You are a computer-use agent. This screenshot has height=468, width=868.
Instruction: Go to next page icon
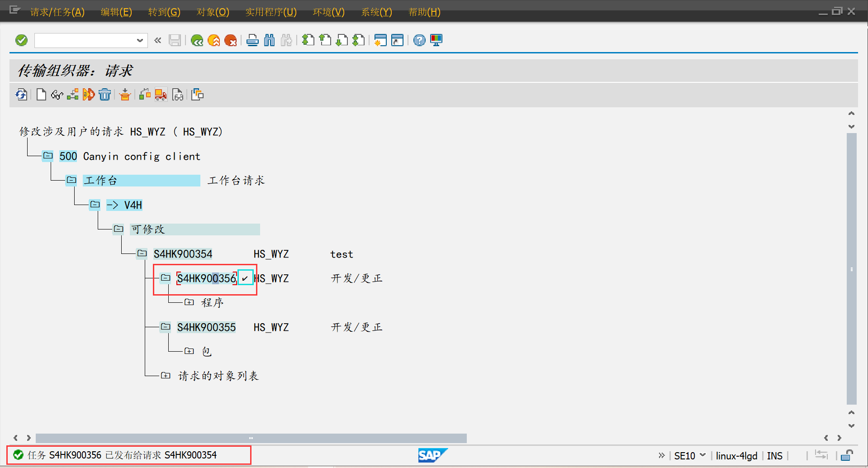[342, 40]
